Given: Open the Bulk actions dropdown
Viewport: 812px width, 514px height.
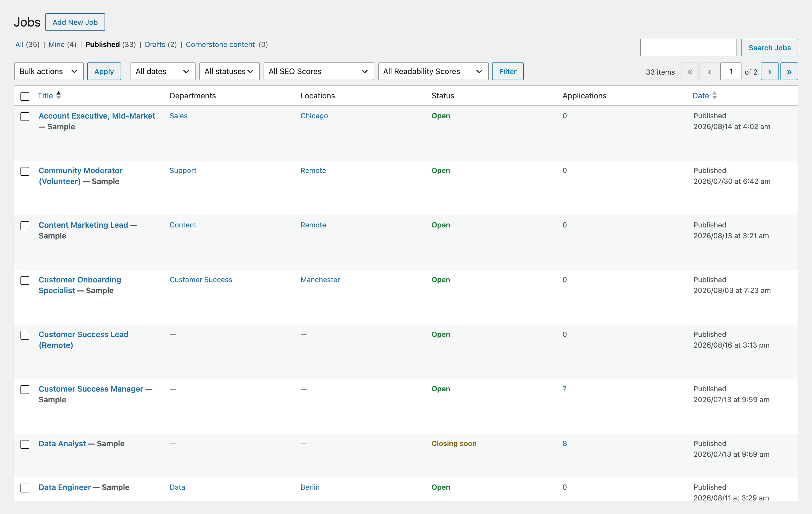Looking at the screenshot, I should (x=49, y=71).
